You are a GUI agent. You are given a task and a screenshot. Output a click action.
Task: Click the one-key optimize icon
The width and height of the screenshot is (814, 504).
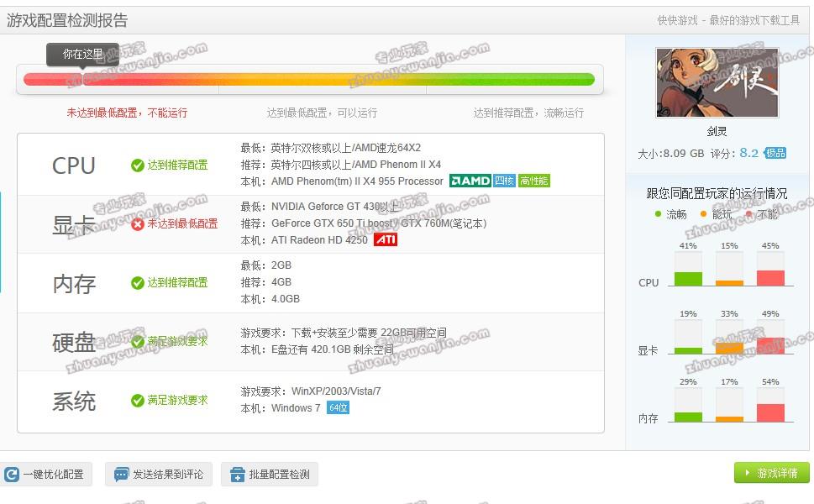click(x=12, y=475)
